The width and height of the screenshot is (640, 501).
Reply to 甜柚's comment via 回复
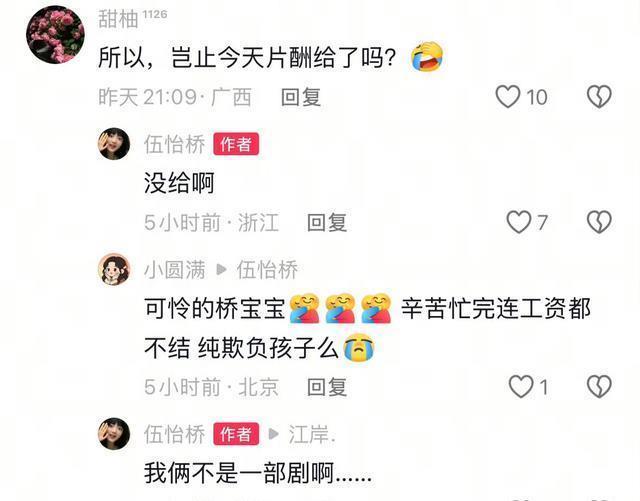pos(301,97)
